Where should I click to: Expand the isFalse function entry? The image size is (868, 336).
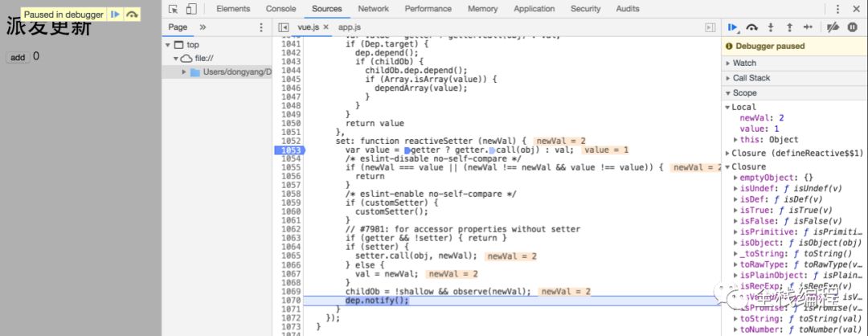(x=735, y=221)
